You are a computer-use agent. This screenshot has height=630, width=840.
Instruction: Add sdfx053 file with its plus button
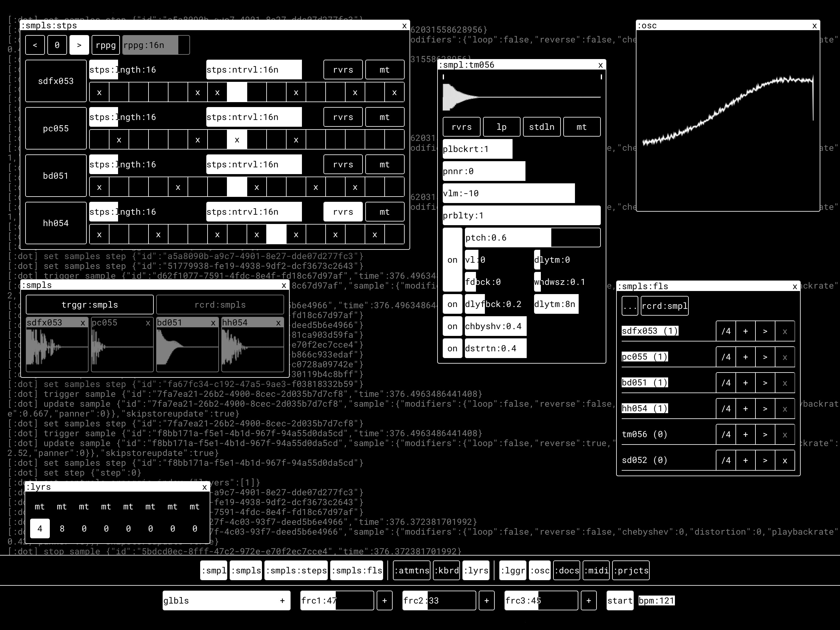[745, 331]
